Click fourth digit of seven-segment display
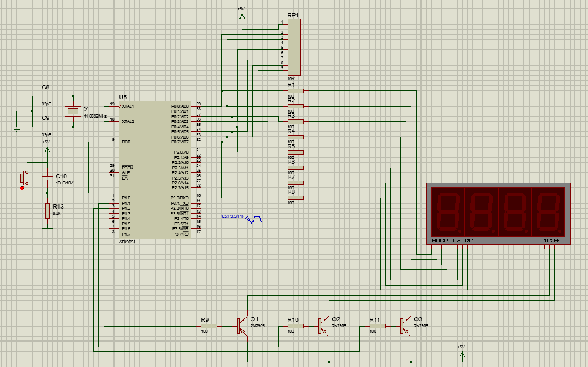This screenshot has height=367, width=588. click(548, 212)
